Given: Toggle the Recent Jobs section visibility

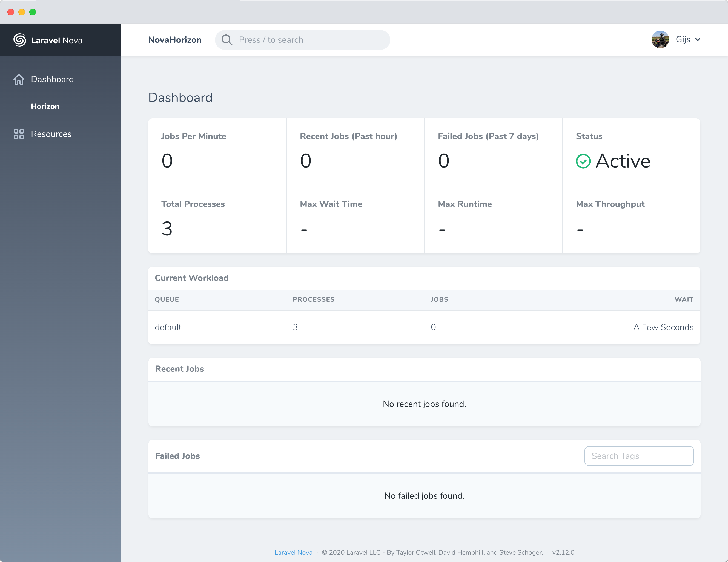Looking at the screenshot, I should coord(179,369).
